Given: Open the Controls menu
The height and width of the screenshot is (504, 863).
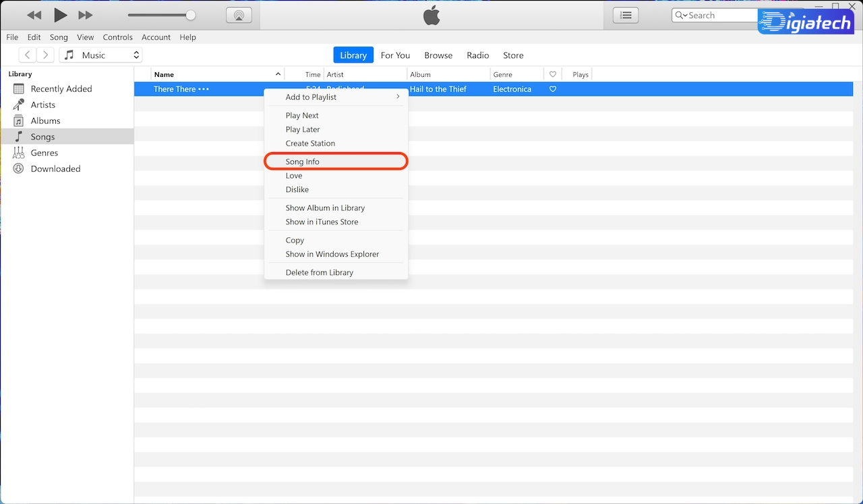Looking at the screenshot, I should tap(118, 37).
